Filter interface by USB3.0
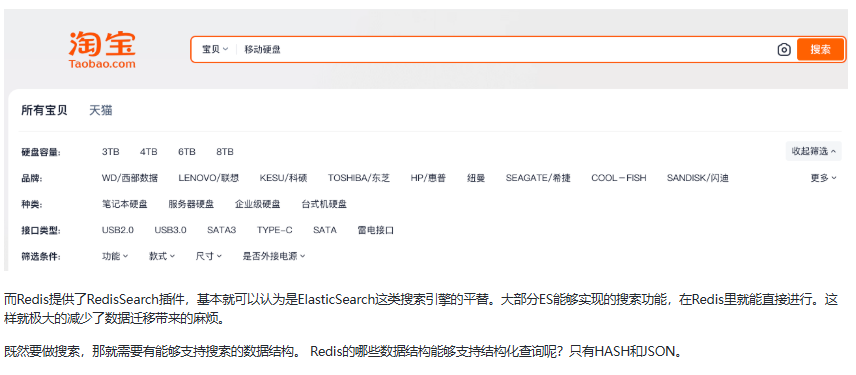 tap(170, 230)
